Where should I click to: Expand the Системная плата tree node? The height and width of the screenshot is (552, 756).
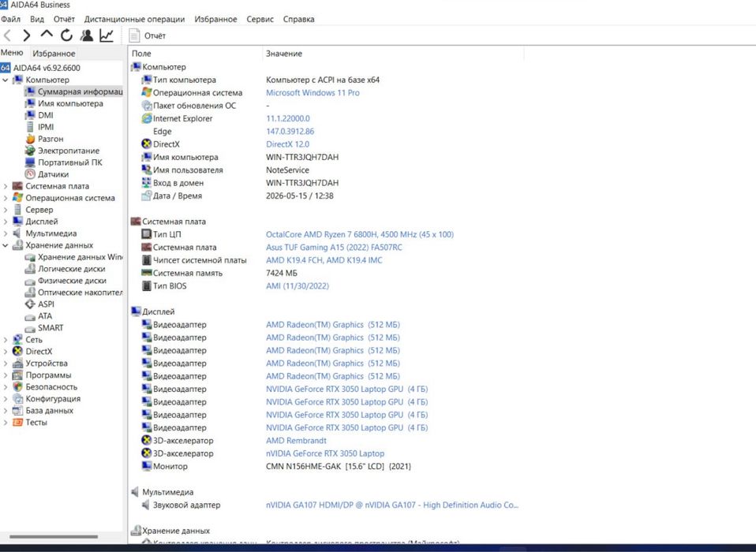[x=6, y=186]
